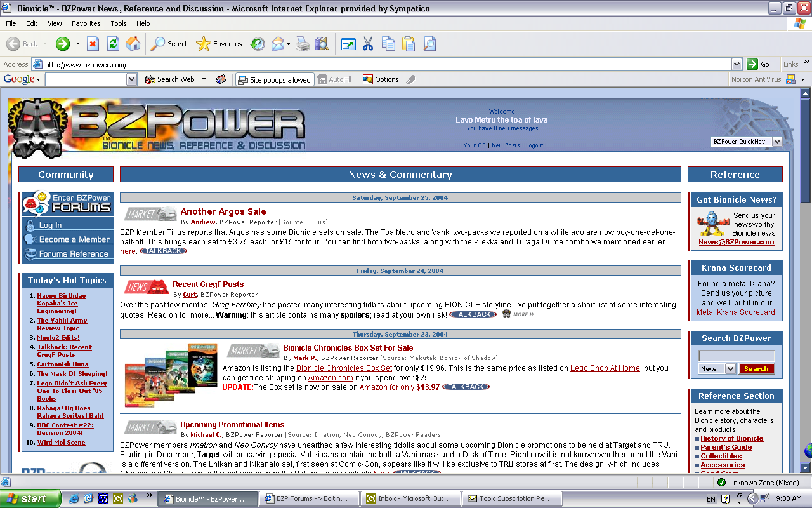
Task: Click the Norton AntiVirus toolbar icon
Action: (790, 79)
